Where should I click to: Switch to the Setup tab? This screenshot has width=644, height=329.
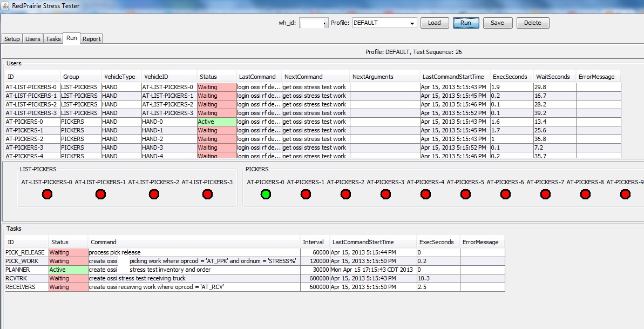[12, 38]
